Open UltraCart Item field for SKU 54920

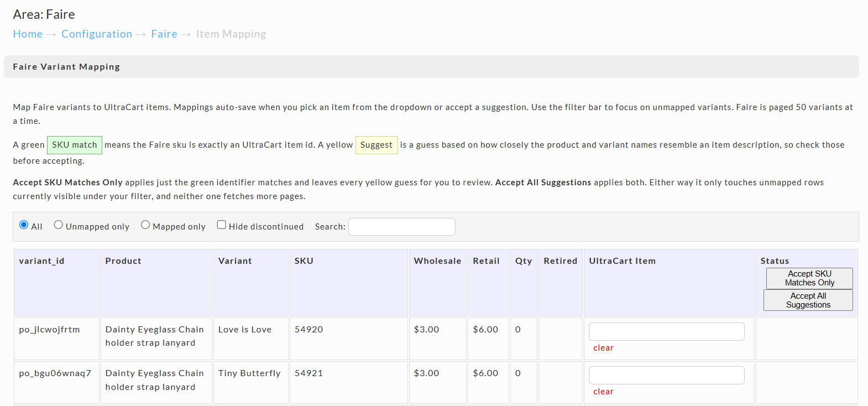(x=667, y=331)
